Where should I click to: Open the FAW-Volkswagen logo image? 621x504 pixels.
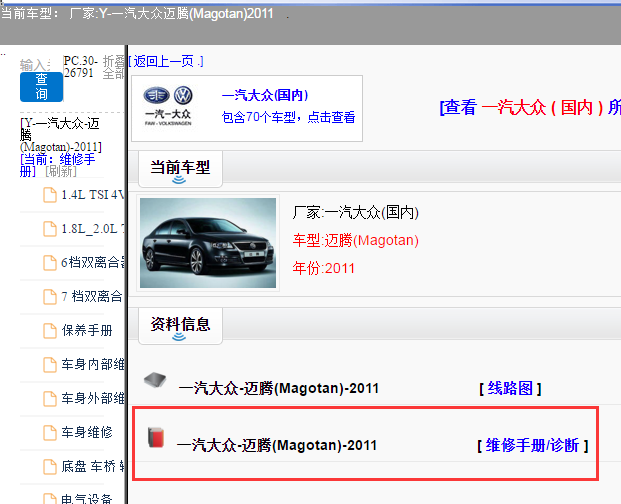point(168,106)
